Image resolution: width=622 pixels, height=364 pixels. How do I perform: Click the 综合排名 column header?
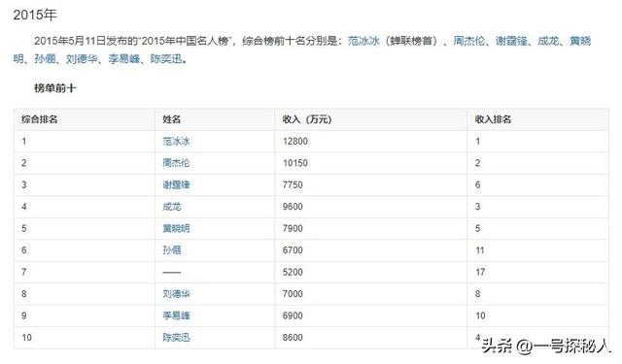[39, 119]
